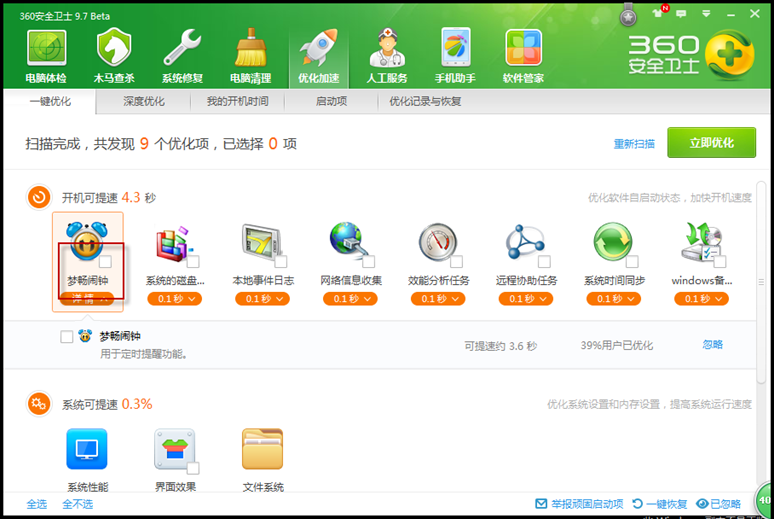774x519 pixels.
Task: Tick checkbox on 效能分析任务 tile
Action: 457,261
